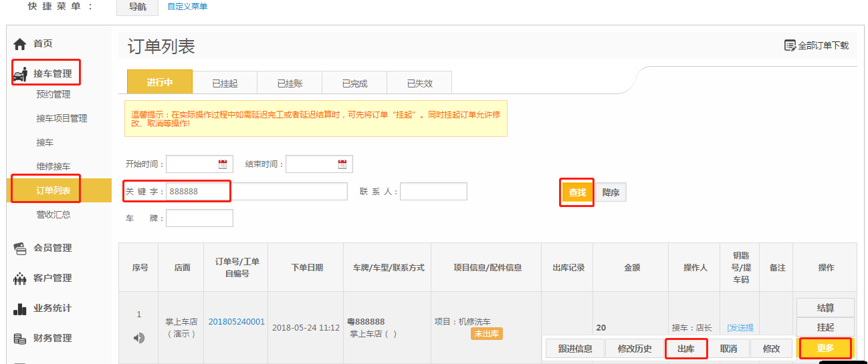The height and width of the screenshot is (364, 868).
Task: Select the 已失效 tab
Action: click(419, 83)
